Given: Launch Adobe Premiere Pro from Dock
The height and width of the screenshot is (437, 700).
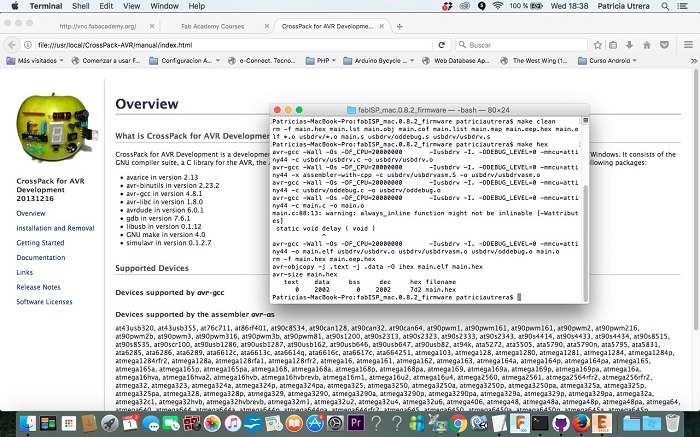Looking at the screenshot, I should click(356, 422).
